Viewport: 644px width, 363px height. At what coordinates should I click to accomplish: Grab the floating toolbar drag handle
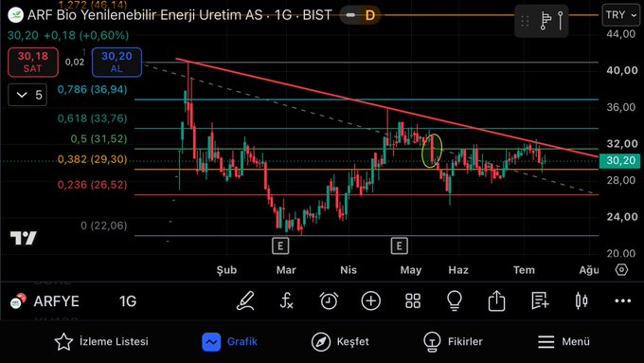pyautogui.click(x=525, y=21)
